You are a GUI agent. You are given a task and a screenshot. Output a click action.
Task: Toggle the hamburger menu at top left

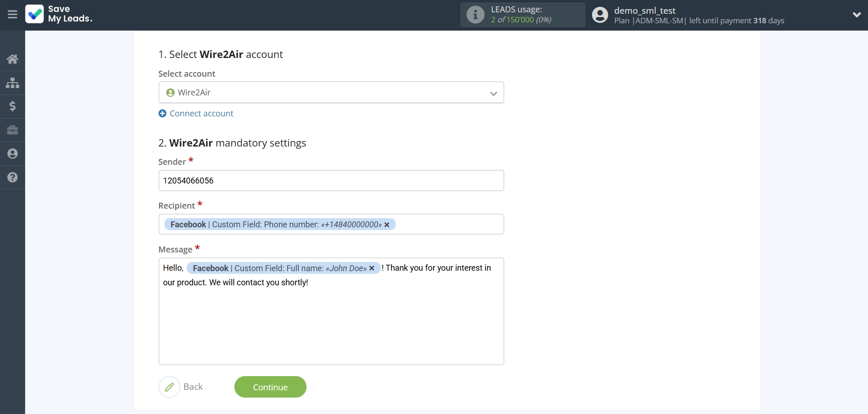tap(12, 14)
